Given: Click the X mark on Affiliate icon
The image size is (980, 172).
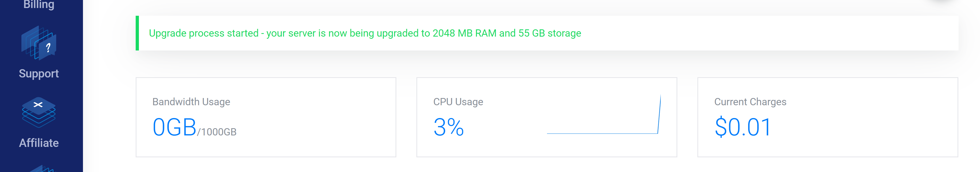Looking at the screenshot, I should pyautogui.click(x=38, y=104).
